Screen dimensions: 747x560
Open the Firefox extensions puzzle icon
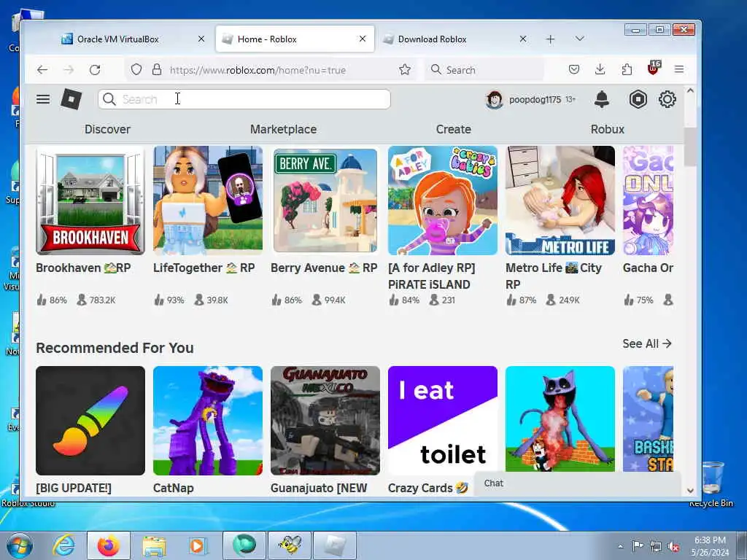[627, 69]
